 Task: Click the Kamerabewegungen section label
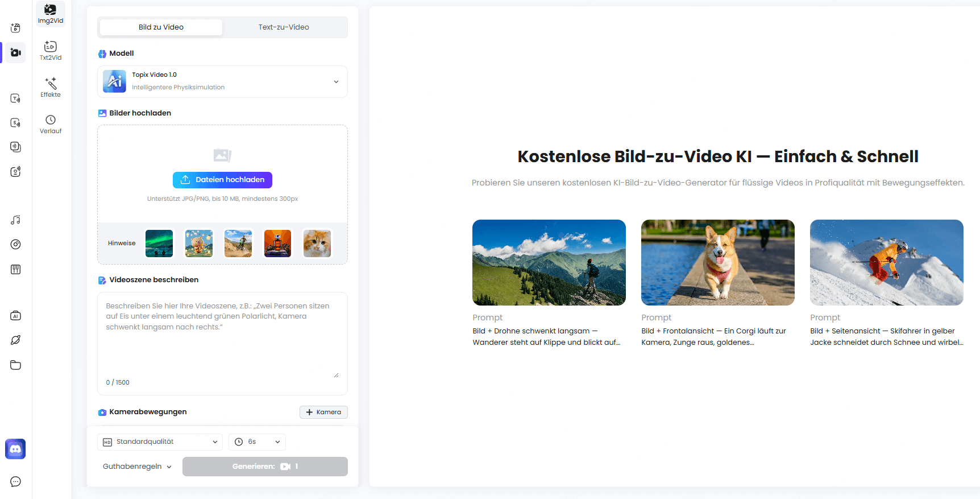click(148, 412)
